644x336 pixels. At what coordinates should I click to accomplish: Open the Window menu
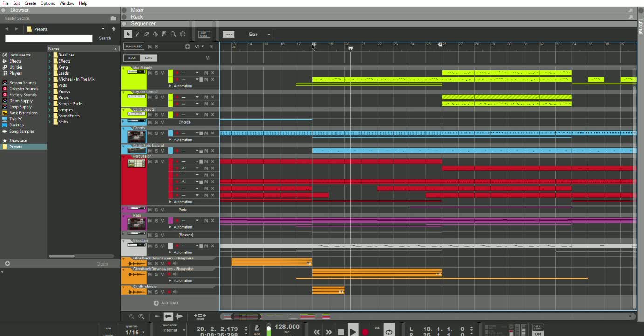point(67,3)
